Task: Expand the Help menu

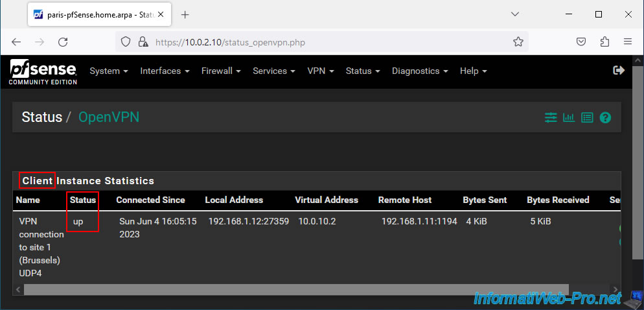Action: pyautogui.click(x=473, y=71)
